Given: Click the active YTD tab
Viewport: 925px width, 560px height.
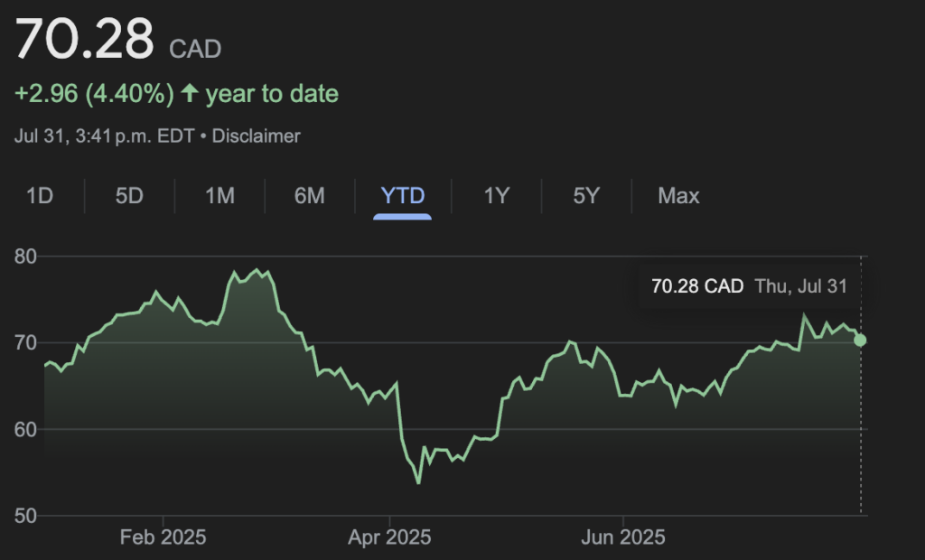Looking at the screenshot, I should (403, 195).
